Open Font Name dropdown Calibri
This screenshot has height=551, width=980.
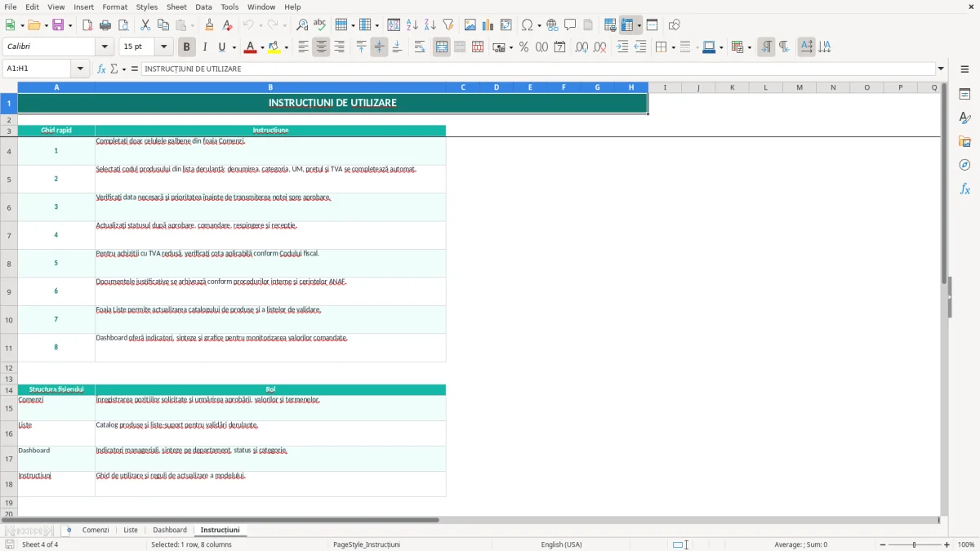coord(104,47)
